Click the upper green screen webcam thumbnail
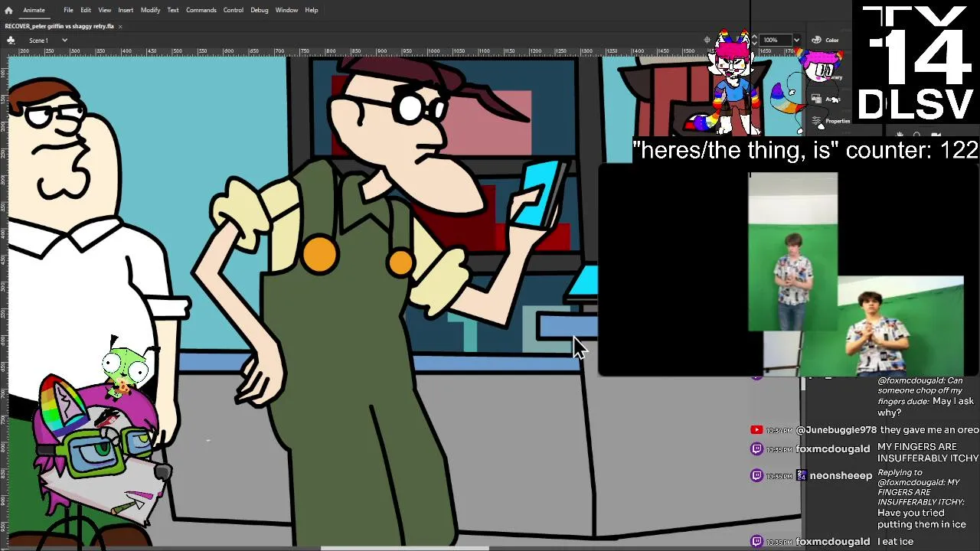Image resolution: width=980 pixels, height=551 pixels. pyautogui.click(x=792, y=253)
